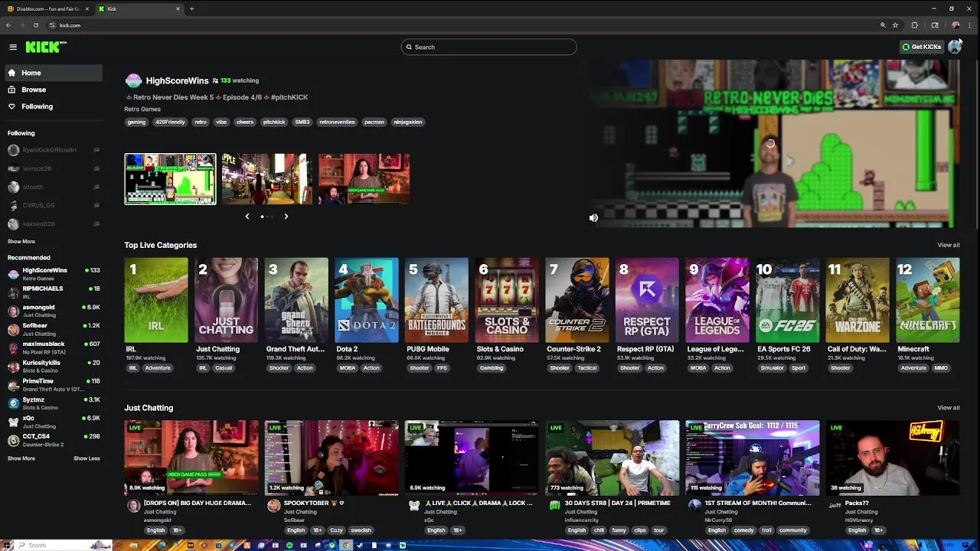
Task: Open Syztmz in the recommended list
Action: pyautogui.click(x=53, y=403)
